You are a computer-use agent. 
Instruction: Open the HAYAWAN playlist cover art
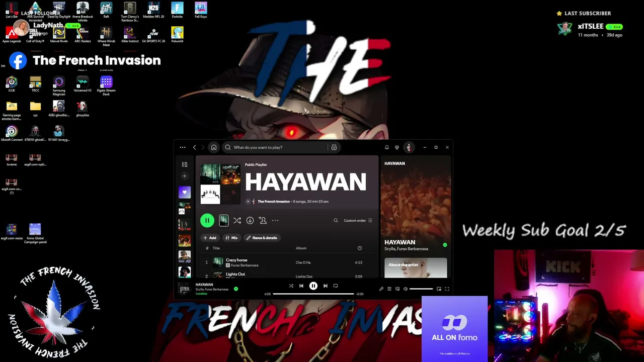220,184
